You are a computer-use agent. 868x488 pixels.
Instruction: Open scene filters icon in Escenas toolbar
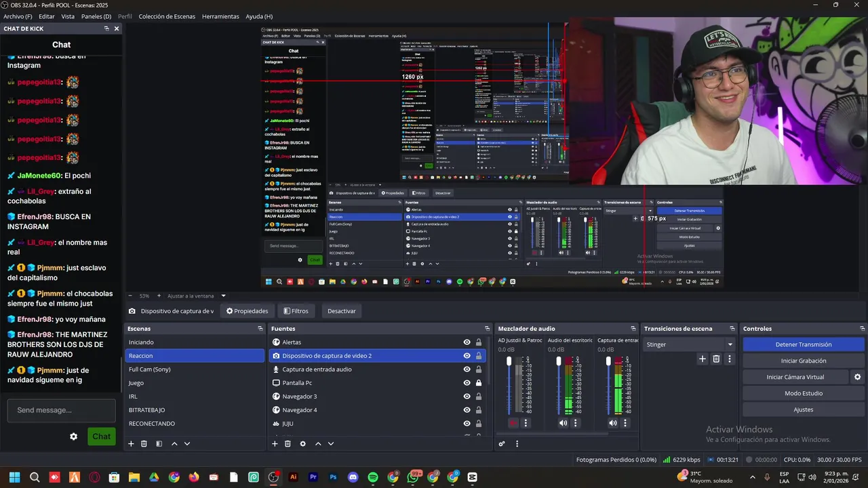pos(159,444)
